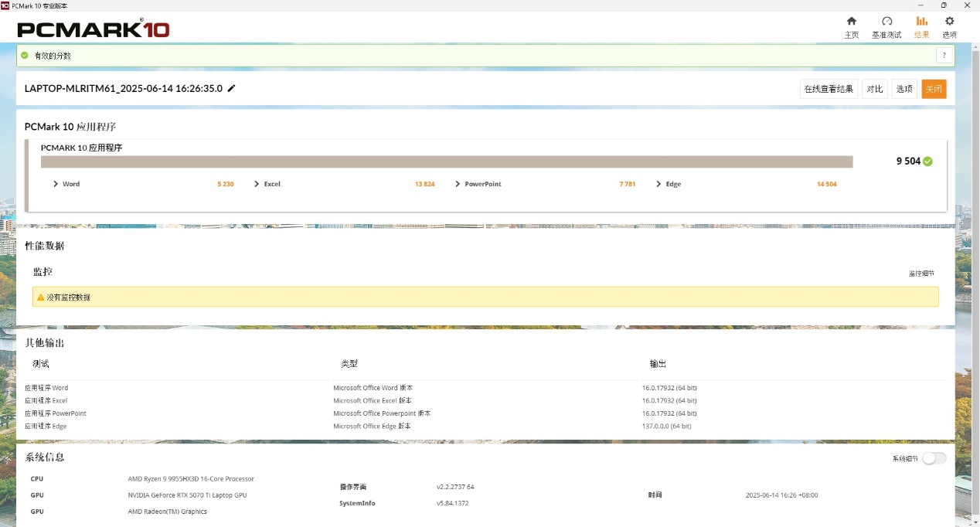The width and height of the screenshot is (980, 527).
Task: Click the AMD Ryzen 9 9955HX3D processor text
Action: click(191, 479)
